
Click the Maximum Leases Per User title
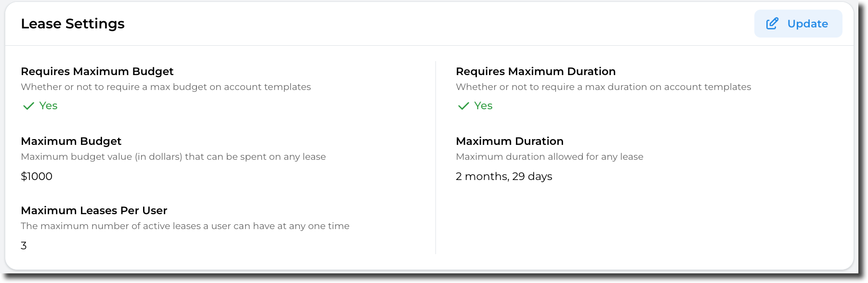94,210
